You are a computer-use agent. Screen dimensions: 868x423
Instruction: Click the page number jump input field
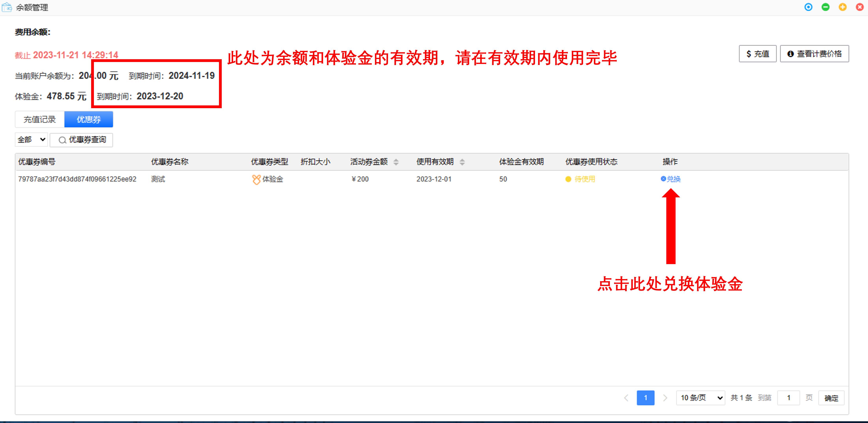(x=788, y=398)
